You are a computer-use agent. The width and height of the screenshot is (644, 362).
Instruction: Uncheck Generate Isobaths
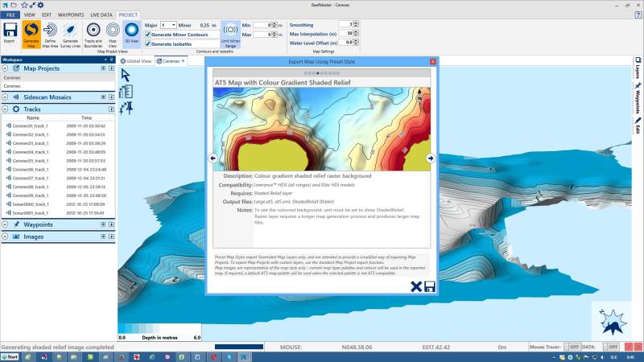[x=147, y=43]
